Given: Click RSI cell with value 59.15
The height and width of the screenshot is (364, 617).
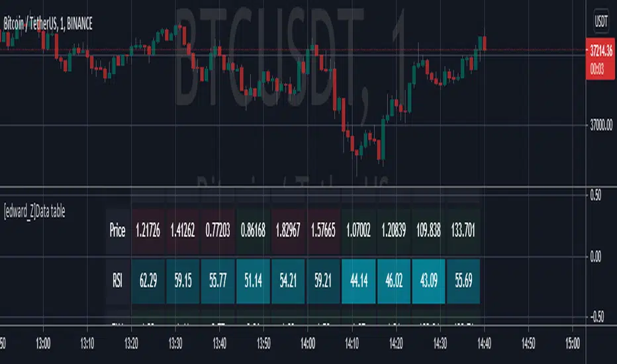Looking at the screenshot, I should pyautogui.click(x=183, y=281).
